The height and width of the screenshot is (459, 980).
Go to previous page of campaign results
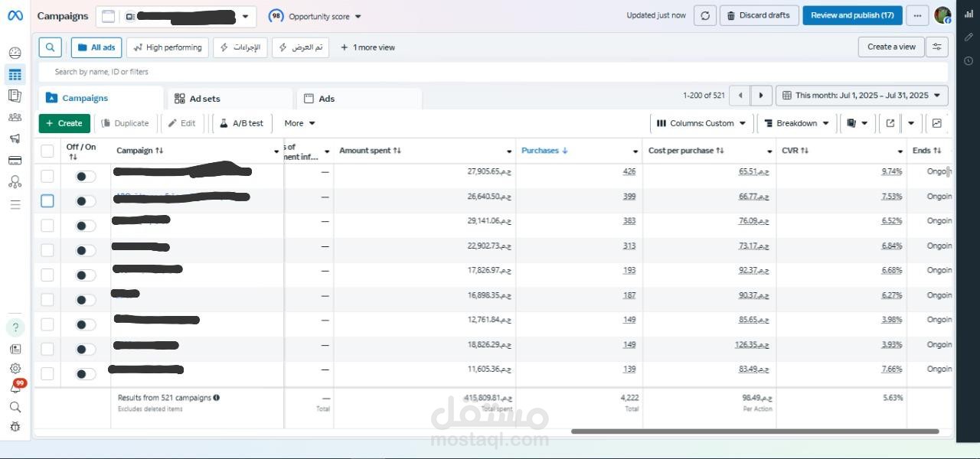[740, 96]
